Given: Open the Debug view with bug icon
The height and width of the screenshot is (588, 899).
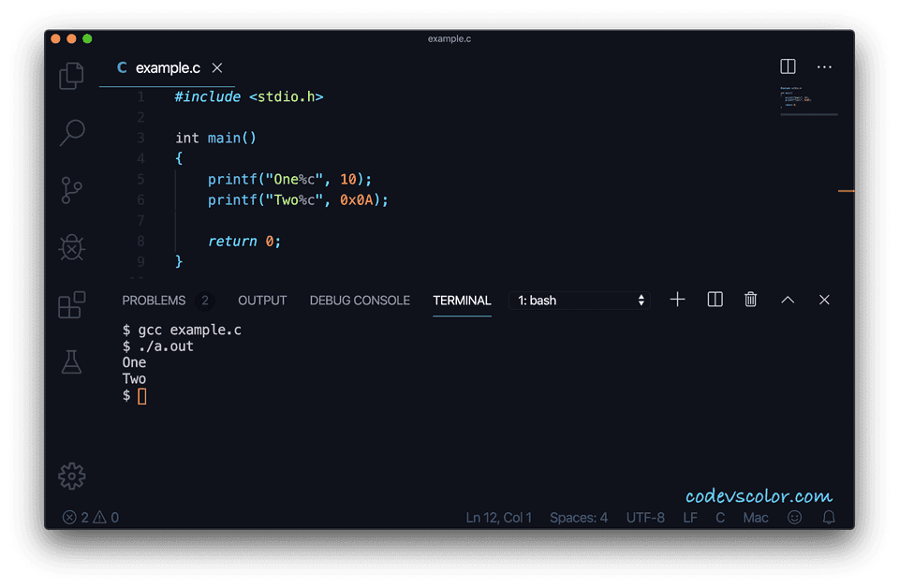Looking at the screenshot, I should click(72, 247).
